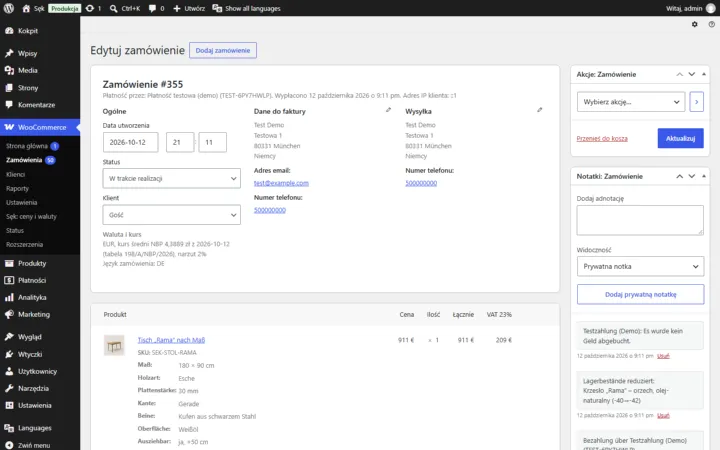Image resolution: width=720 pixels, height=450 pixels.
Task: Open the search icon labeled Ctrl+K
Action: click(113, 8)
